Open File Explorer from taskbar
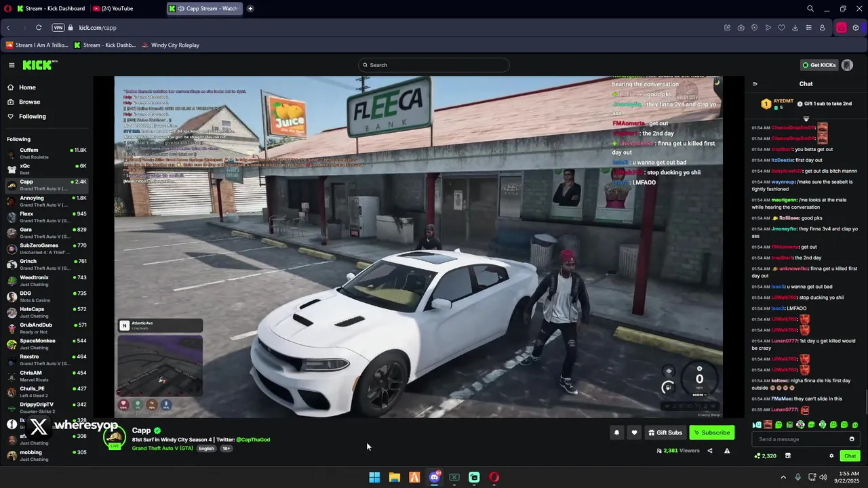The height and width of the screenshot is (488, 868). (x=394, y=477)
